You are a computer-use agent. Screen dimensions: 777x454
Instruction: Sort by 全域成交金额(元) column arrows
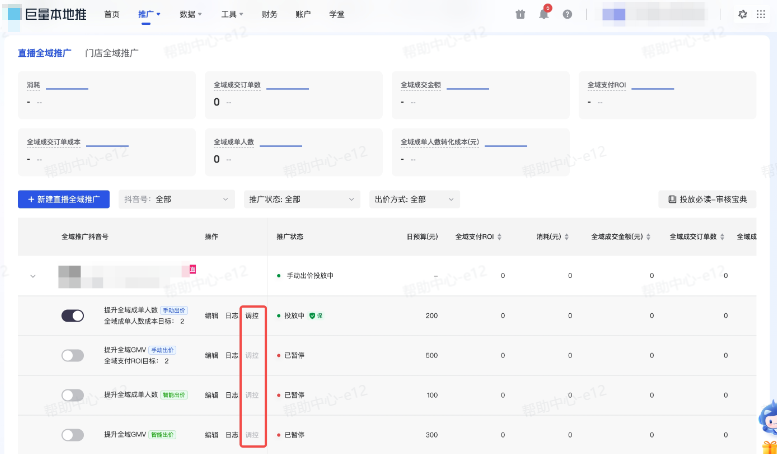coord(648,237)
